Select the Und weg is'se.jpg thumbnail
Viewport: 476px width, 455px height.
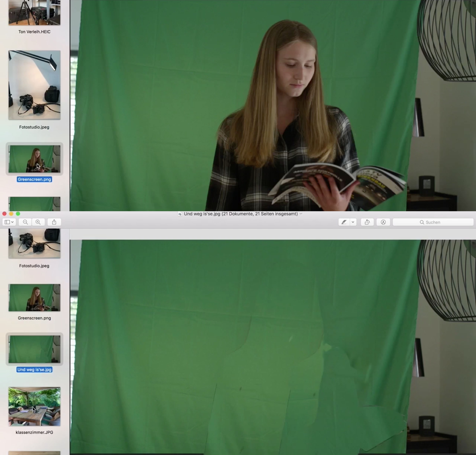click(34, 349)
